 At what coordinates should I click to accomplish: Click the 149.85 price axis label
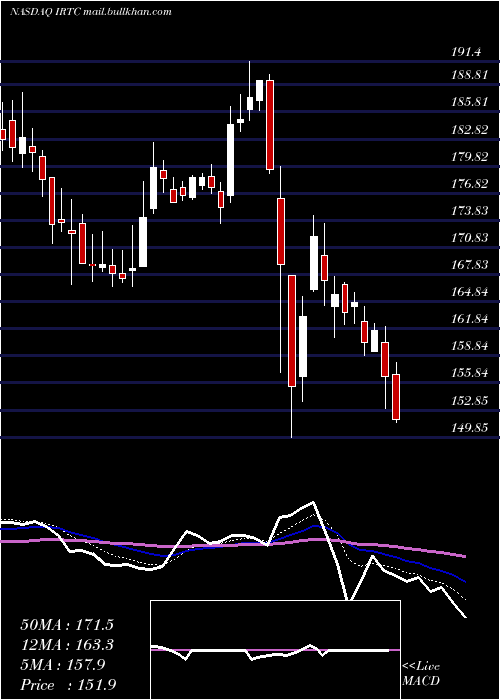(x=469, y=428)
